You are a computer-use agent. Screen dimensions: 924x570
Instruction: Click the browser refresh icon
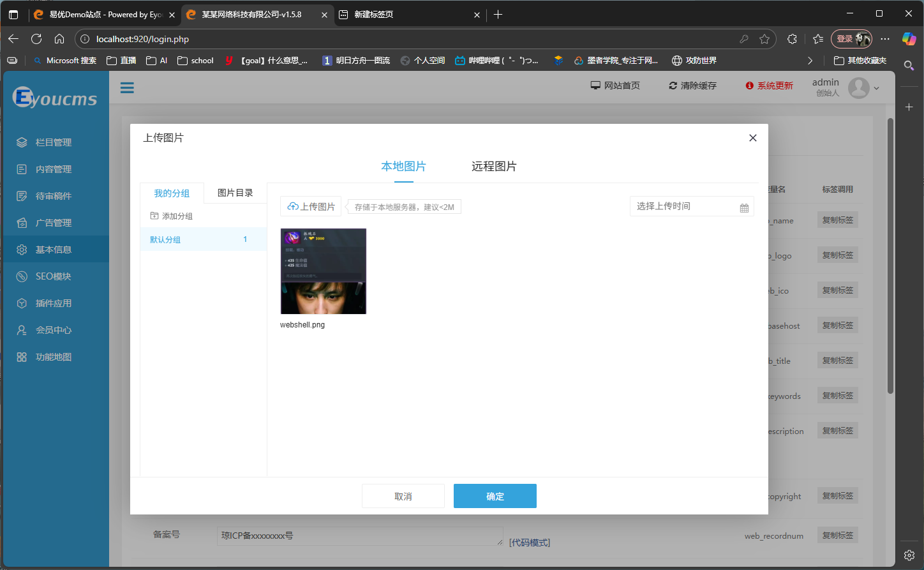[x=36, y=39]
